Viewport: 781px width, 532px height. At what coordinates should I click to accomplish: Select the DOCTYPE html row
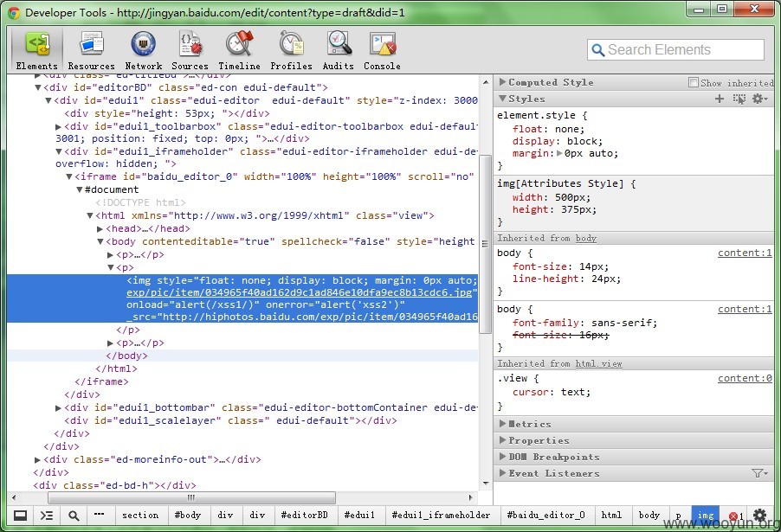tap(242, 202)
